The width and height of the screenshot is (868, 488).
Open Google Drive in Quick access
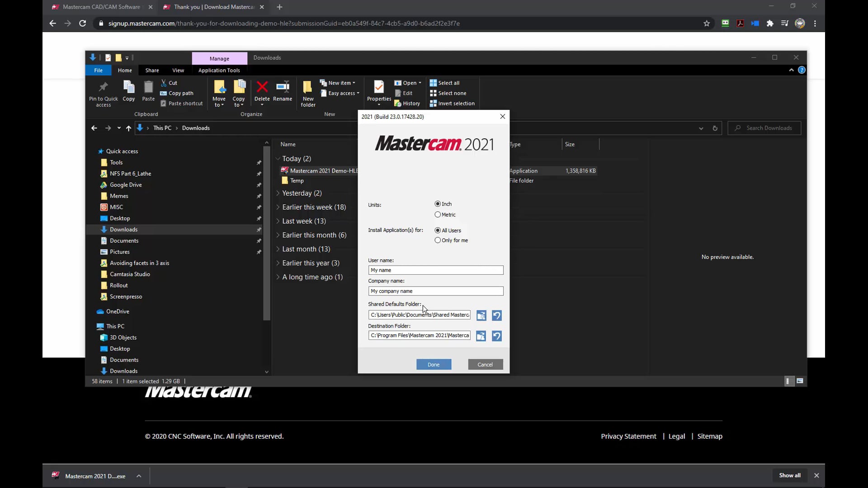pos(126,185)
